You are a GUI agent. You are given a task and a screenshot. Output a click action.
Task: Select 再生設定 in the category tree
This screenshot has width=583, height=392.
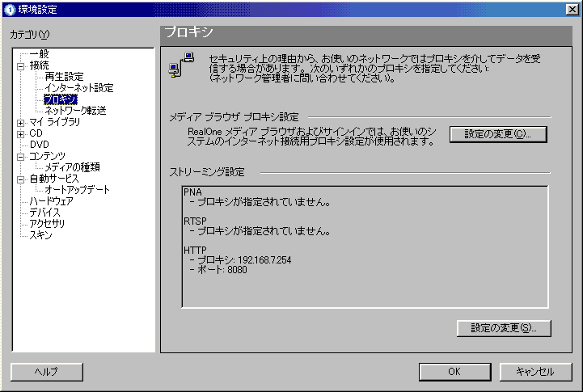tap(64, 77)
